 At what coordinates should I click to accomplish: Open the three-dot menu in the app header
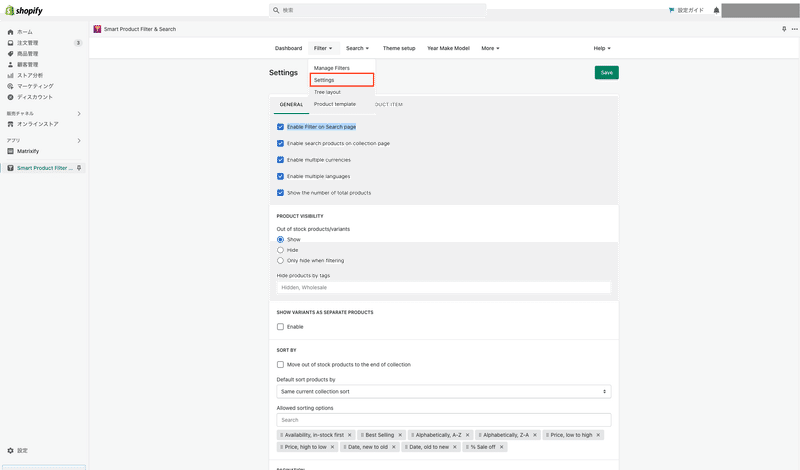tap(794, 29)
